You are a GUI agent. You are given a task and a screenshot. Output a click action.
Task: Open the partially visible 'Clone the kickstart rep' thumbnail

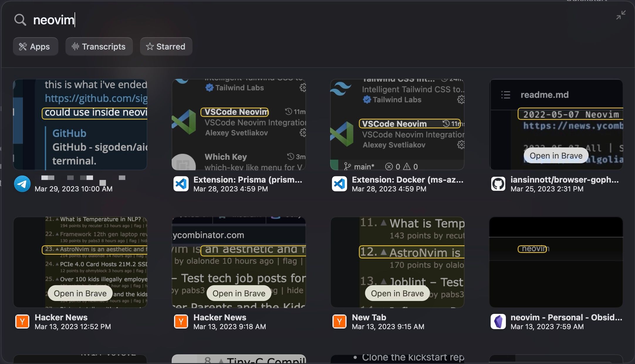(x=397, y=359)
